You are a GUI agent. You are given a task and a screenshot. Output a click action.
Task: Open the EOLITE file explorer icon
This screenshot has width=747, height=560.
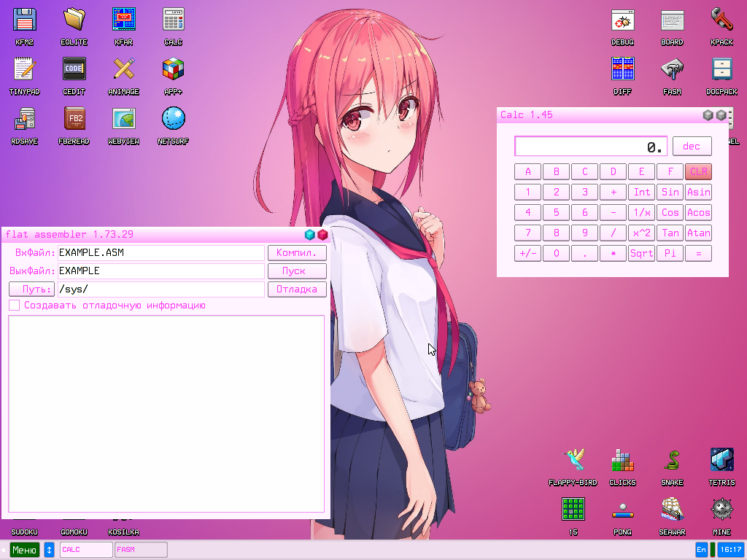click(x=74, y=20)
